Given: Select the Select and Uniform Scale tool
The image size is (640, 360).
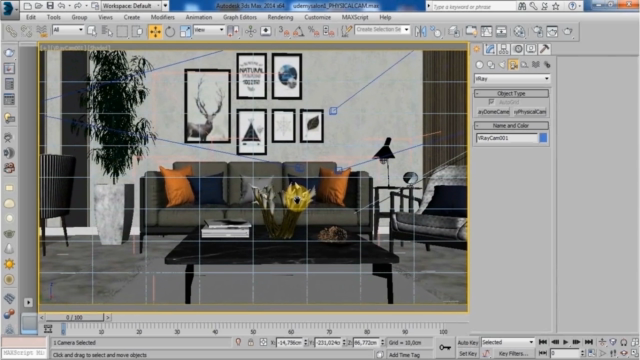Looking at the screenshot, I should 185,31.
